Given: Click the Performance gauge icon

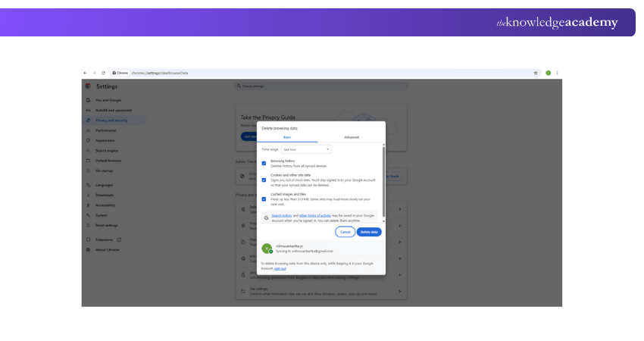Looking at the screenshot, I should pos(88,130).
